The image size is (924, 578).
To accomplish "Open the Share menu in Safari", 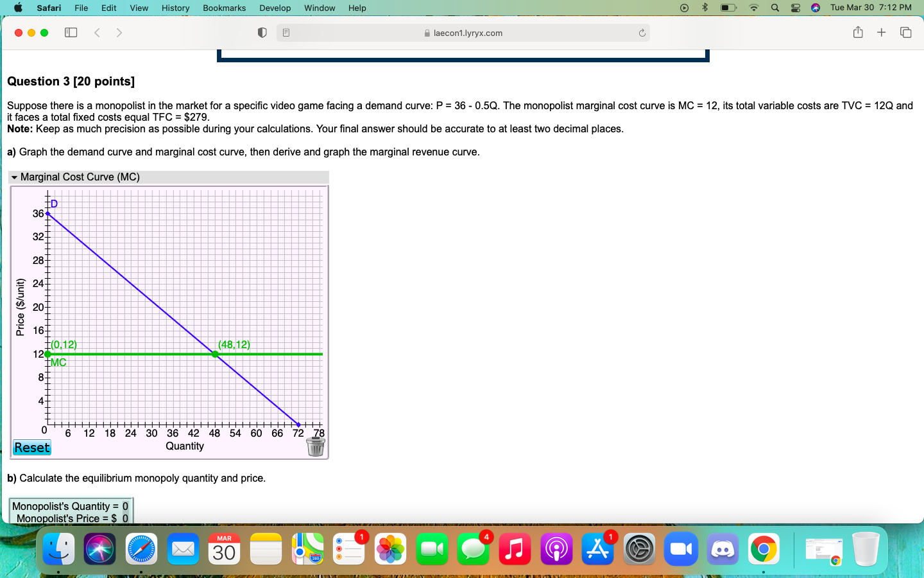I will (x=858, y=32).
